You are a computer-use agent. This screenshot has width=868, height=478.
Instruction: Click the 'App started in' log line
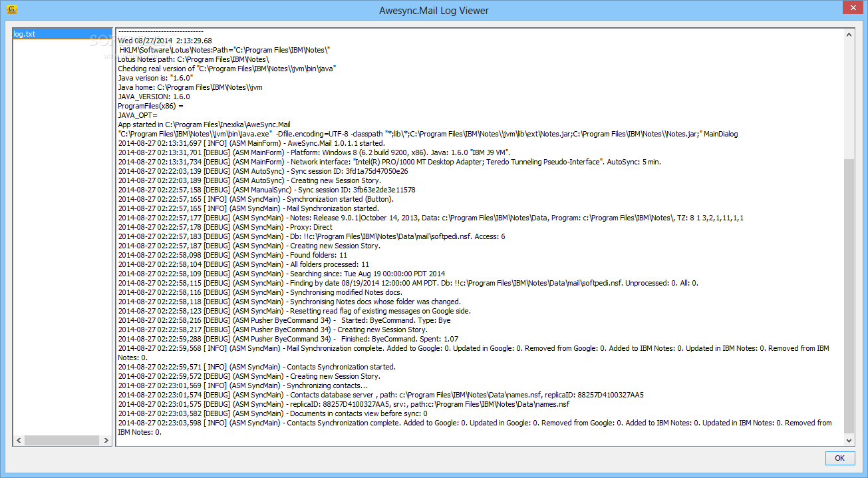(x=204, y=124)
